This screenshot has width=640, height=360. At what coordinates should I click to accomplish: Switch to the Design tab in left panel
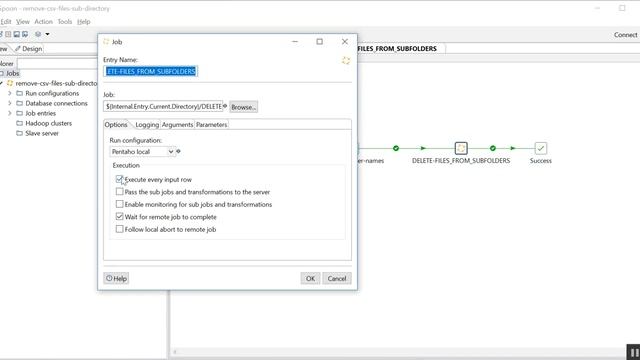coord(28,49)
